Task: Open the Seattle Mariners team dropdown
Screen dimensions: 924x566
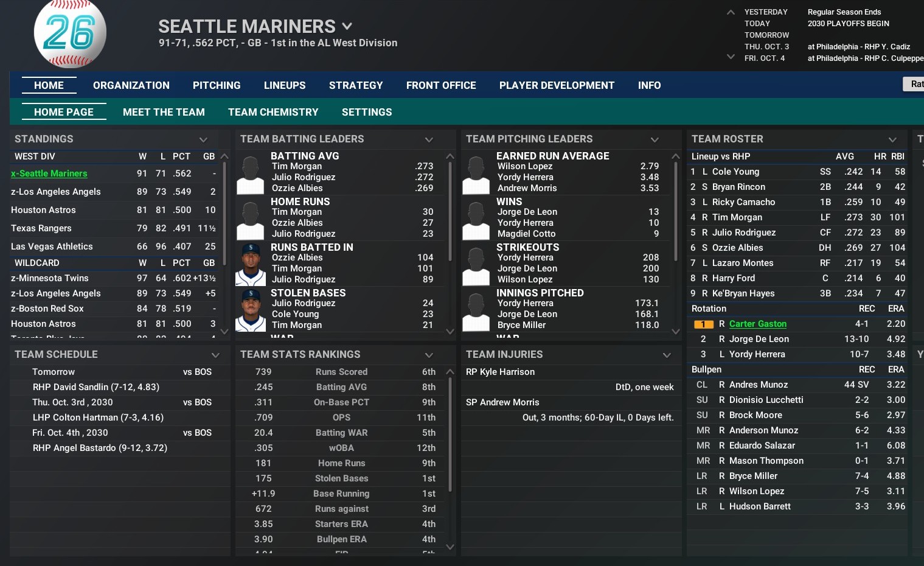Action: coord(347,26)
